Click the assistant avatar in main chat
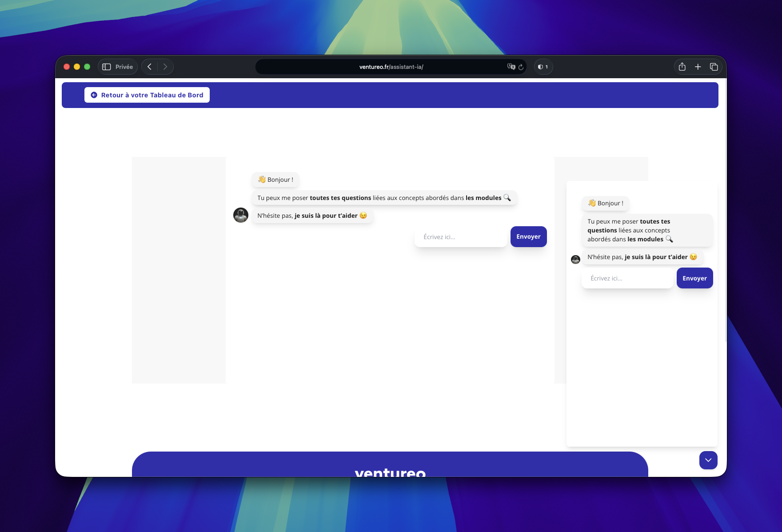 pyautogui.click(x=241, y=215)
